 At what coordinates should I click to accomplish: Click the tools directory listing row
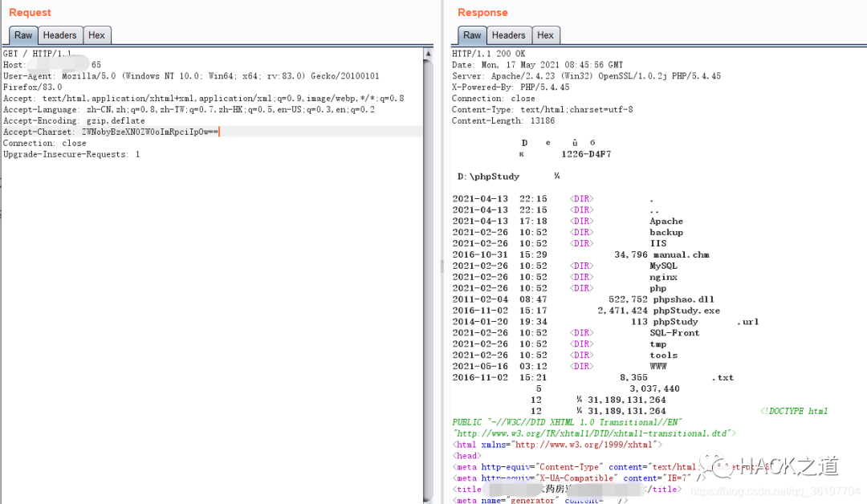(564, 355)
